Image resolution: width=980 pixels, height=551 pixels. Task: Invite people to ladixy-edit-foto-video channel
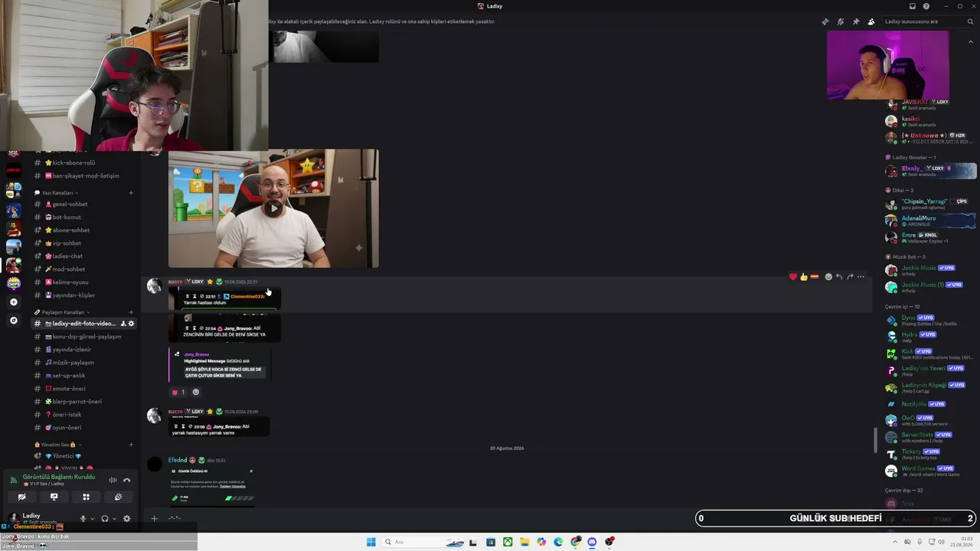123,324
